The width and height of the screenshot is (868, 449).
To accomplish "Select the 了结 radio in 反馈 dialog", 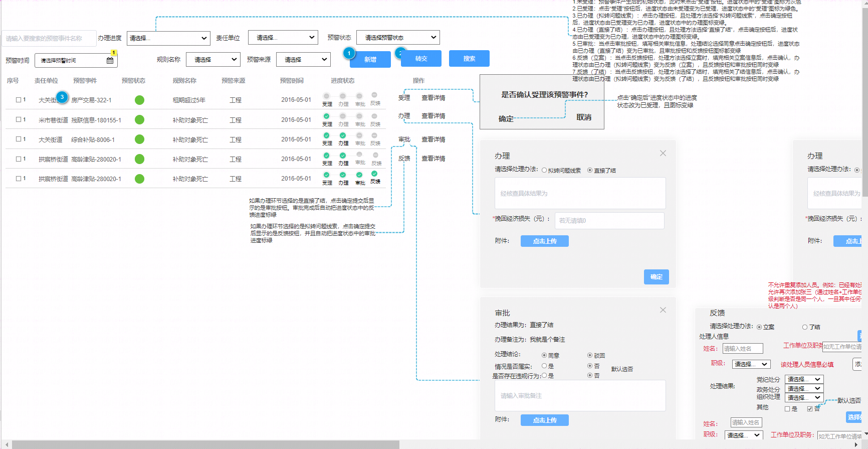I will click(805, 327).
